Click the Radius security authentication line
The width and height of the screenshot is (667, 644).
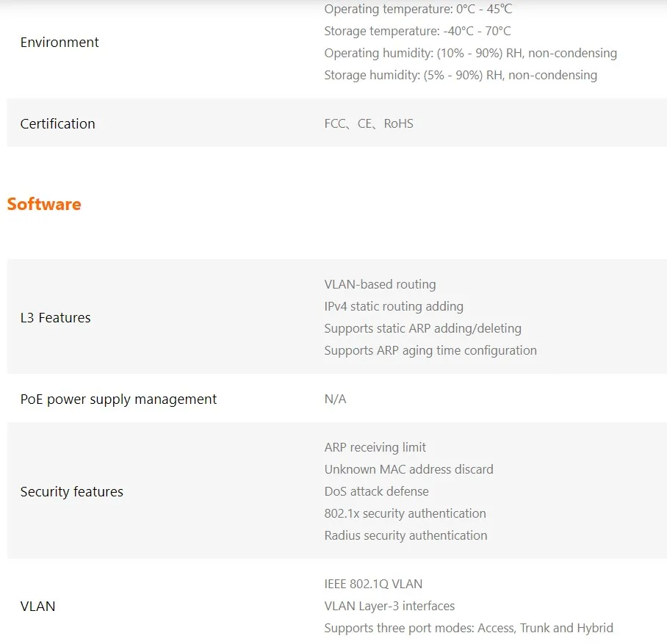coord(405,536)
